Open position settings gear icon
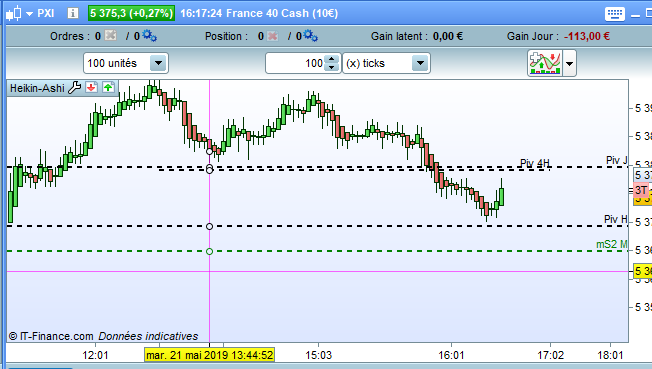This screenshot has height=369, width=652. pyautogui.click(x=310, y=36)
